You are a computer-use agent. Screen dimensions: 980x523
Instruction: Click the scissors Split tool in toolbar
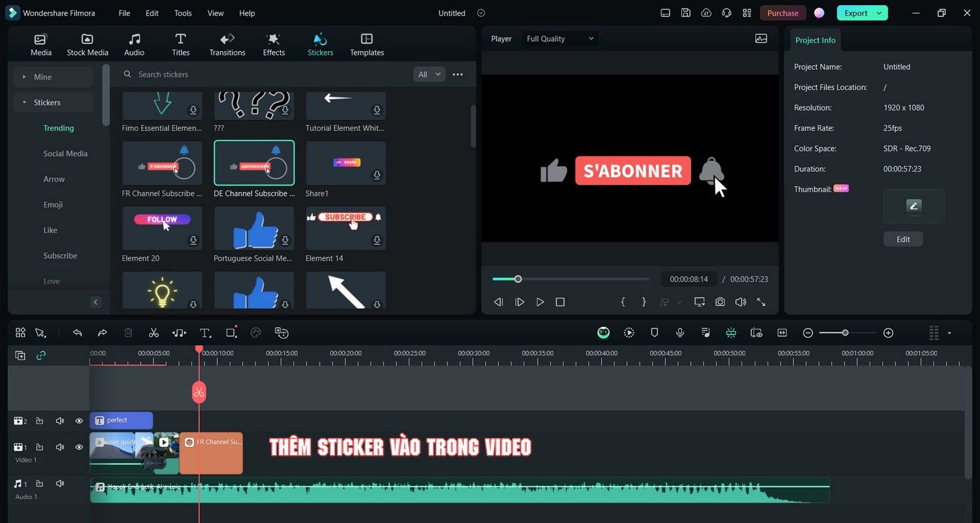coord(154,333)
